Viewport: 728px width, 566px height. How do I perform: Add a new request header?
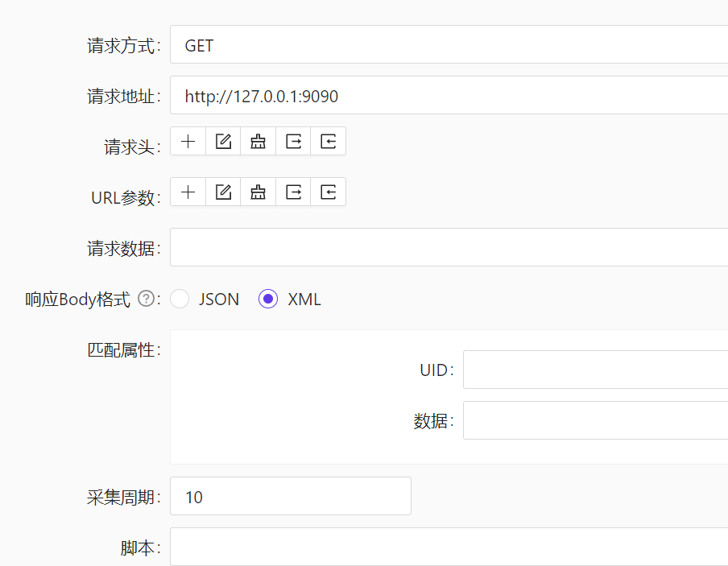[188, 140]
